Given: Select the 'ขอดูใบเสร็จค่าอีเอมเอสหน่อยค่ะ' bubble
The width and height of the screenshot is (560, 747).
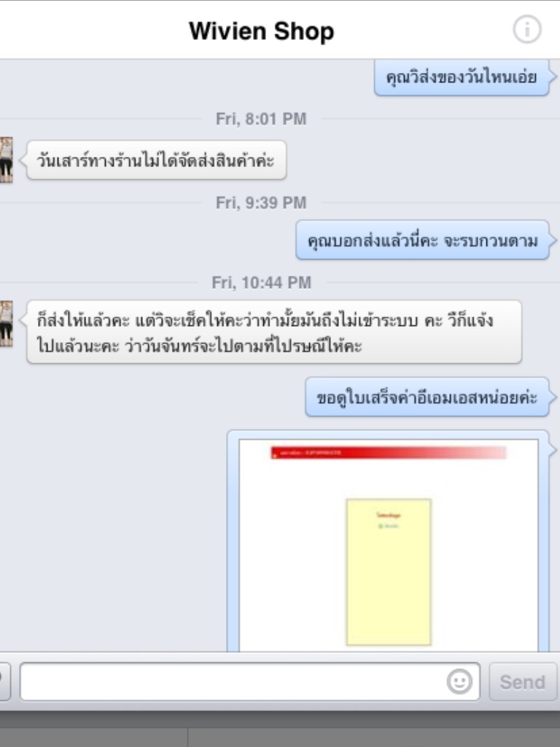Looking at the screenshot, I should [x=427, y=397].
